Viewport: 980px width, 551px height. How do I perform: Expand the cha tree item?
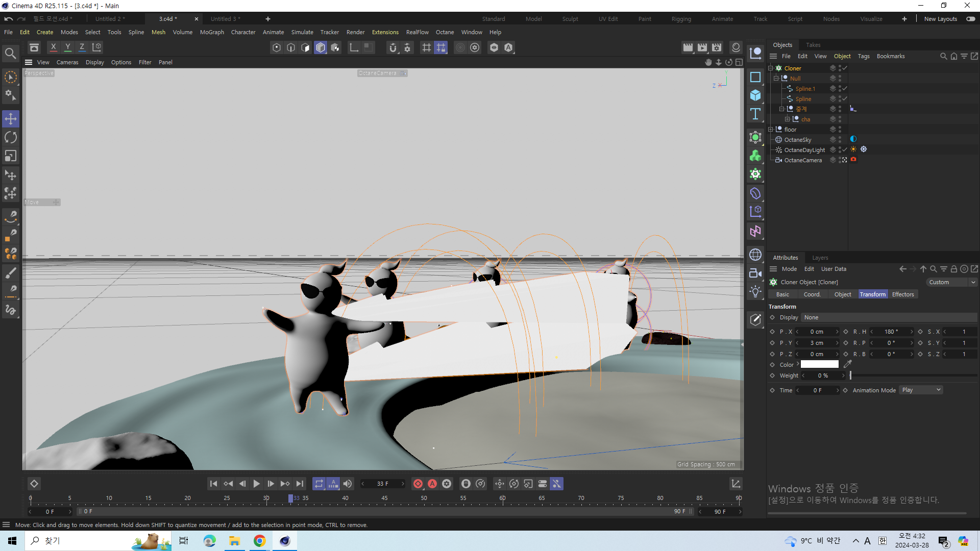(788, 119)
